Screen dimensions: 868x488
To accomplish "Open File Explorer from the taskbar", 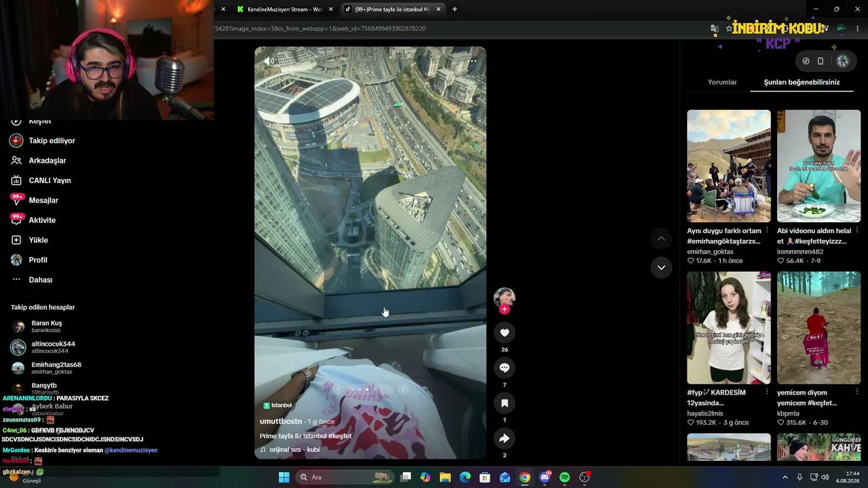I will (x=445, y=477).
